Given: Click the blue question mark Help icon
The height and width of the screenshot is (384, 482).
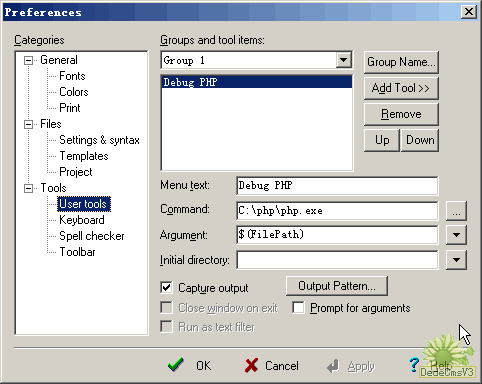Looking at the screenshot, I should coord(414,365).
